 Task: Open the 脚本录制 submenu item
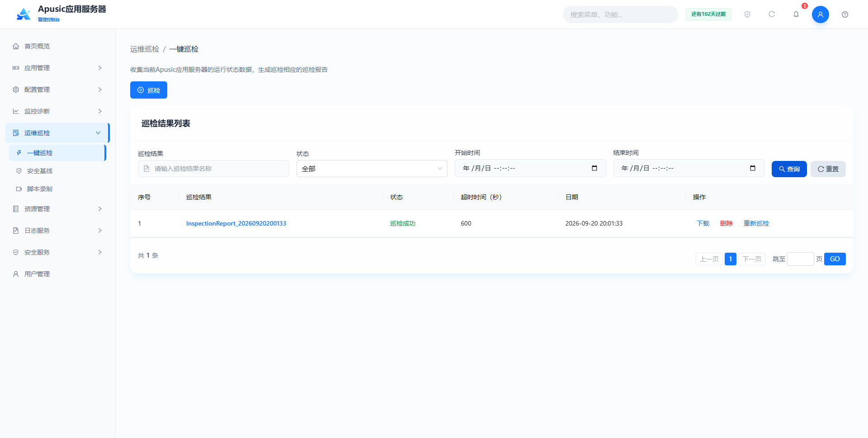click(x=58, y=189)
